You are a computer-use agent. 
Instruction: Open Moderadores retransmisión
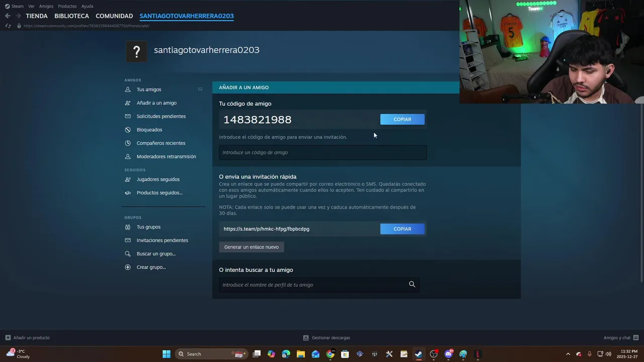click(167, 156)
